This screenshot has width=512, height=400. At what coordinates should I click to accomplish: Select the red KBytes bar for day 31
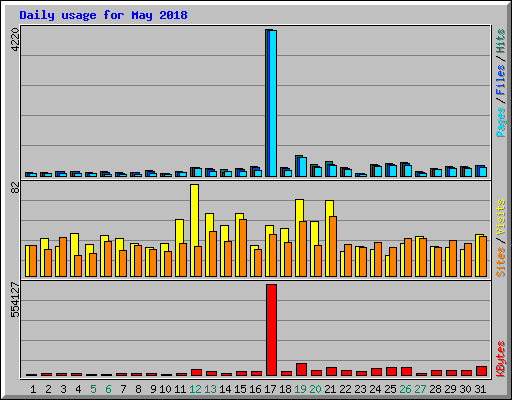(481, 371)
